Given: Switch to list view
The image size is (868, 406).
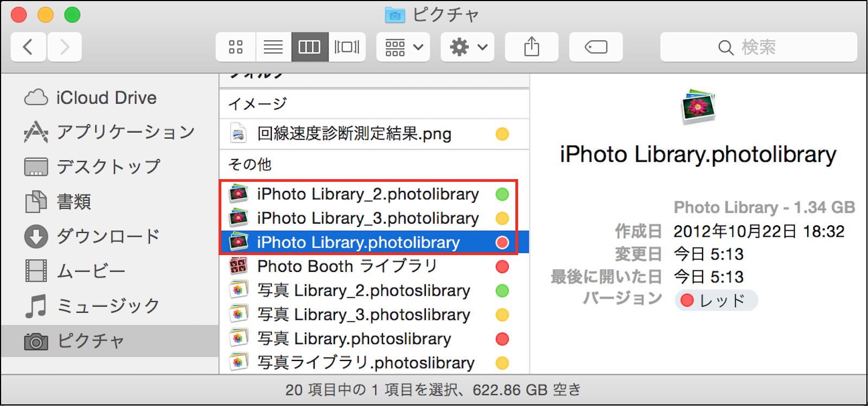Looking at the screenshot, I should (273, 47).
